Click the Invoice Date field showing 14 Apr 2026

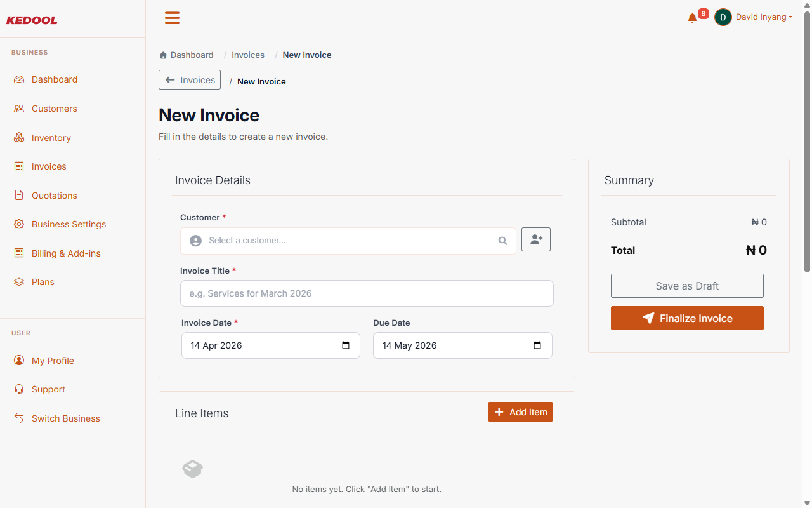coord(271,345)
